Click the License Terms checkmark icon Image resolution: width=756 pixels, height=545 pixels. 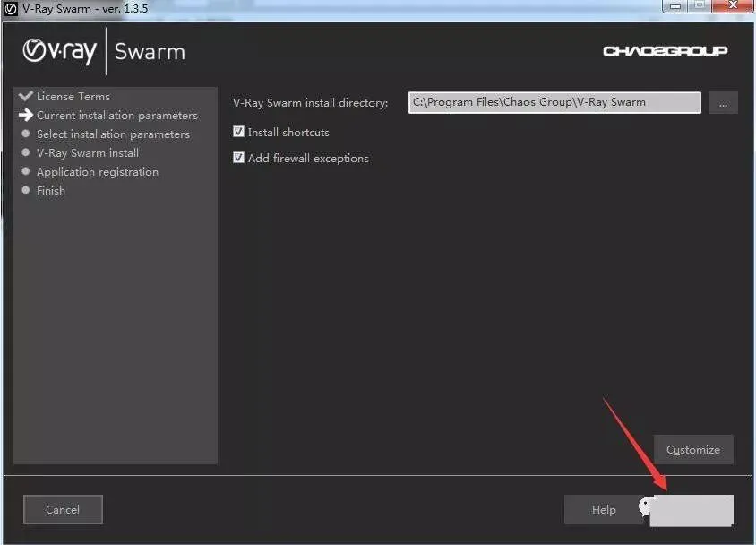pos(26,96)
